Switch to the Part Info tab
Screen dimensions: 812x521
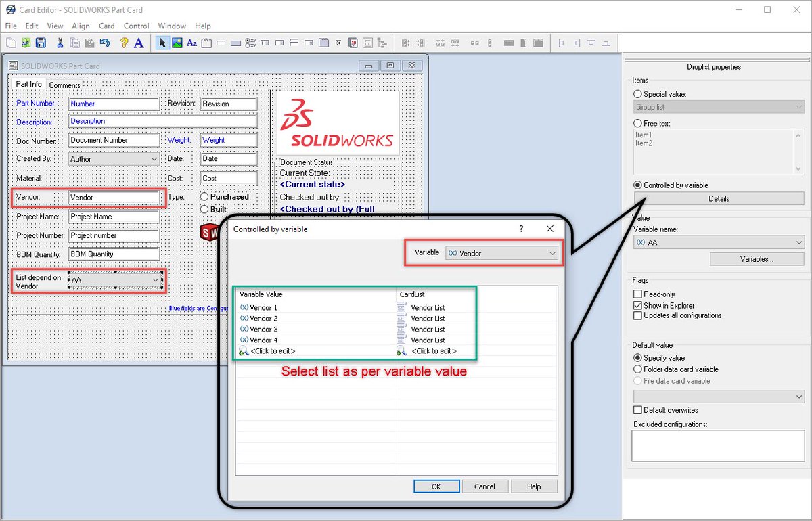[x=28, y=85]
